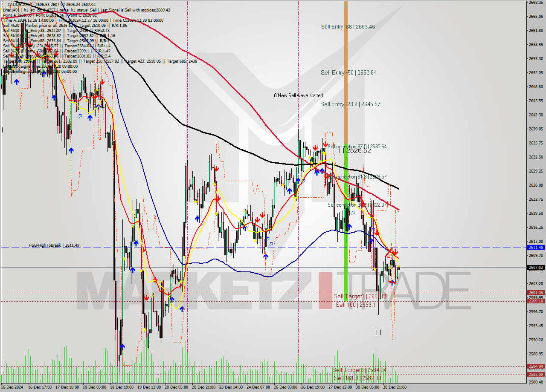Click the '24 Dec 07:00' time axis label

pyautogui.click(x=258, y=387)
